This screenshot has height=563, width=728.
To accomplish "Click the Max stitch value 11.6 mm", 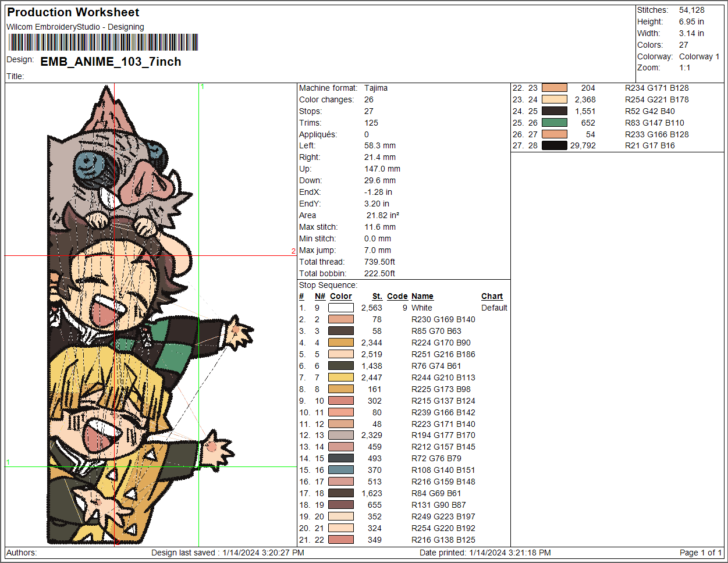I will pos(380,227).
